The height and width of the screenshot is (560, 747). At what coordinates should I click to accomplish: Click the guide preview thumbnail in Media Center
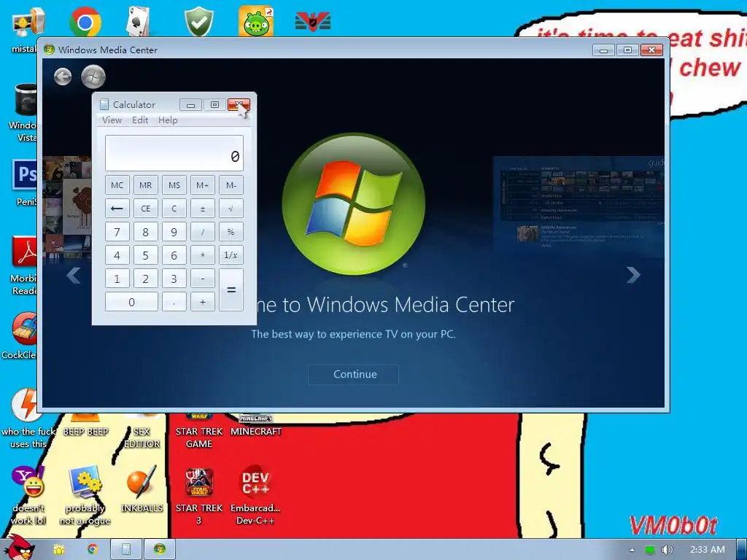pyautogui.click(x=578, y=206)
